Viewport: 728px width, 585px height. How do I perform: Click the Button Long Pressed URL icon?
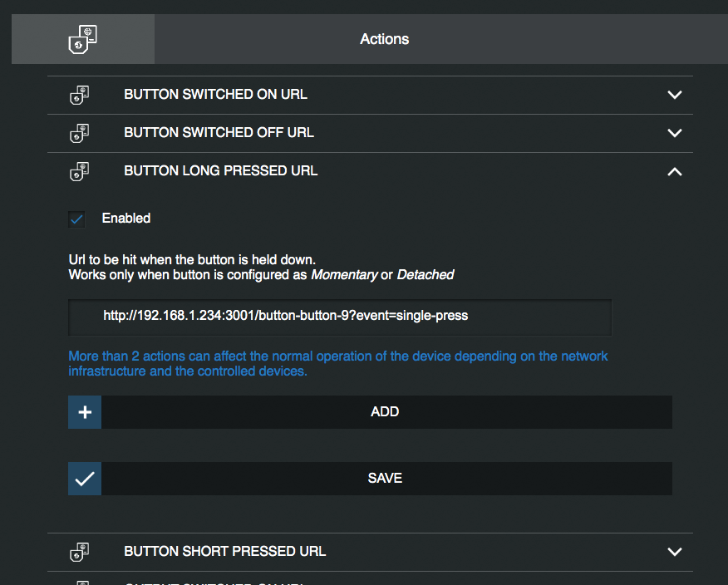pyautogui.click(x=80, y=171)
